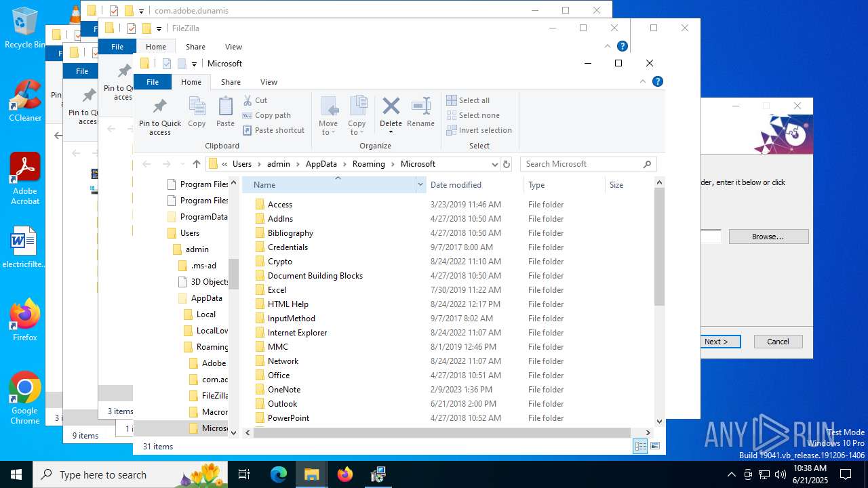
Task: Click Paste shortcut command
Action: click(273, 130)
